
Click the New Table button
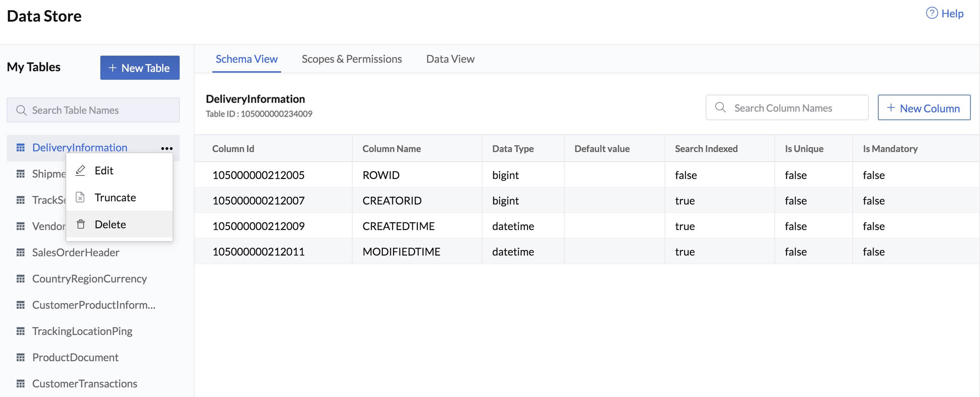[140, 68]
